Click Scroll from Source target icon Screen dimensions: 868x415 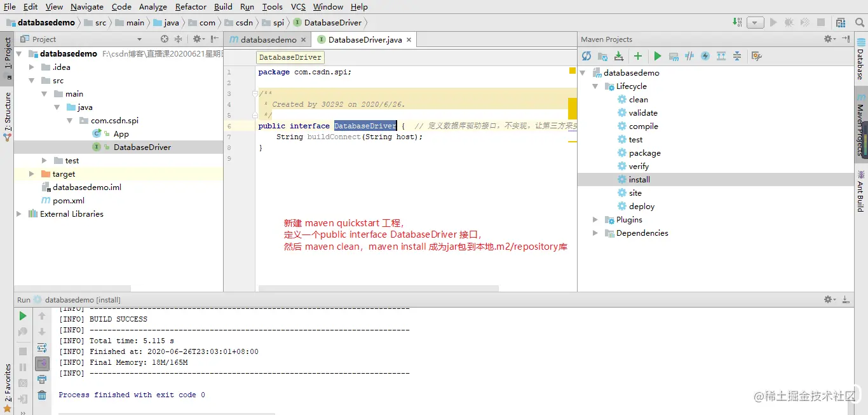click(x=165, y=39)
